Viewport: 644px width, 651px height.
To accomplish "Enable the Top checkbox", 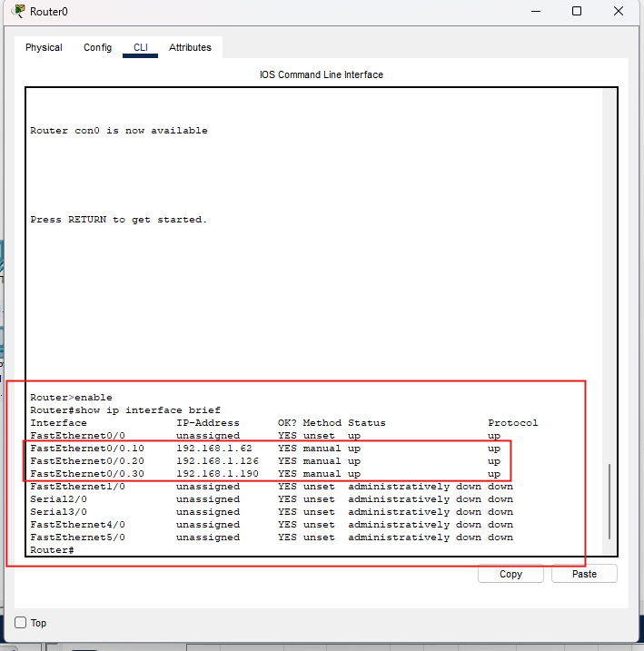I will tap(20, 622).
